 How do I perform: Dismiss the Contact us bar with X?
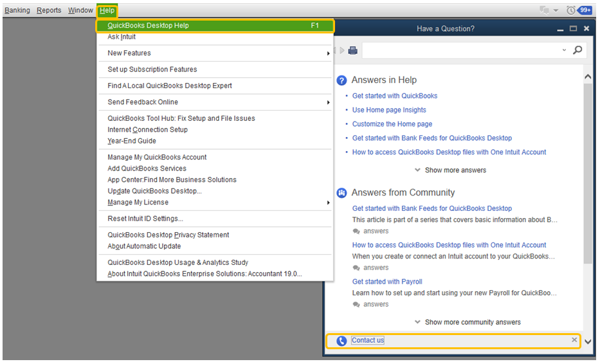tap(574, 340)
